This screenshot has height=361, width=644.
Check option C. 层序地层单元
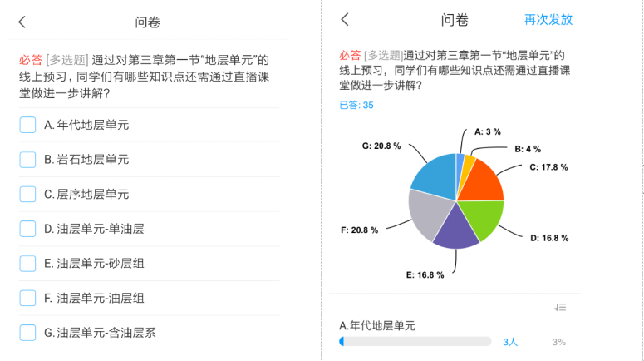point(28,194)
